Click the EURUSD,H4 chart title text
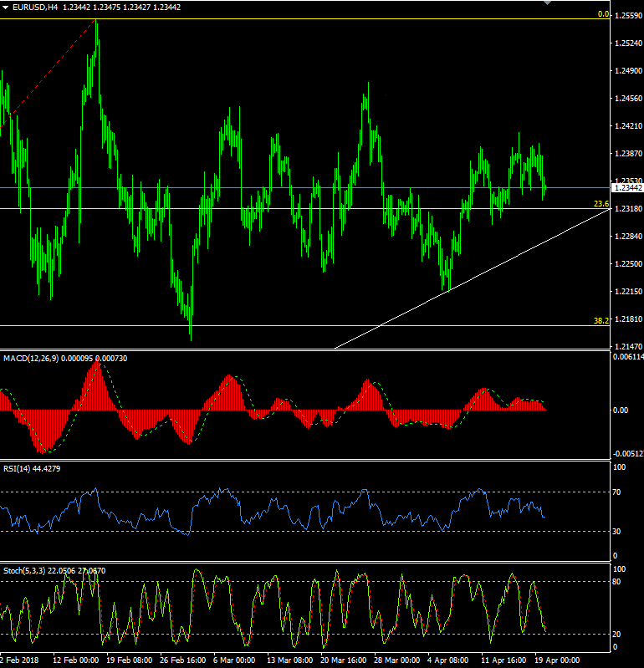The image size is (644, 668). pyautogui.click(x=37, y=8)
